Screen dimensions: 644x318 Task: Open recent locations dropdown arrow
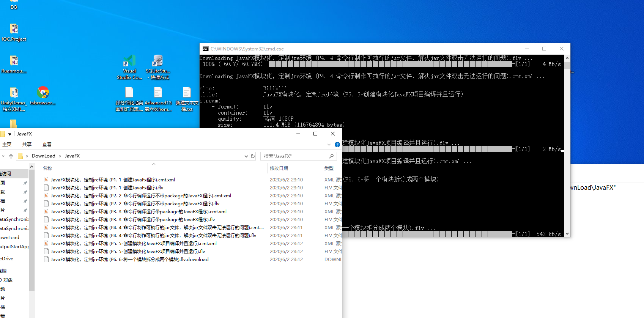click(x=3, y=156)
